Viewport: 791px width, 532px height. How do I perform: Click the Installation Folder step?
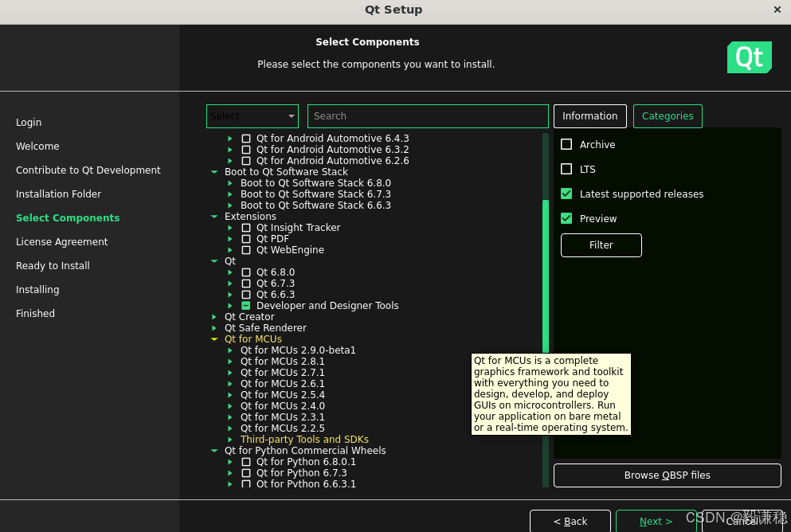click(x=58, y=194)
